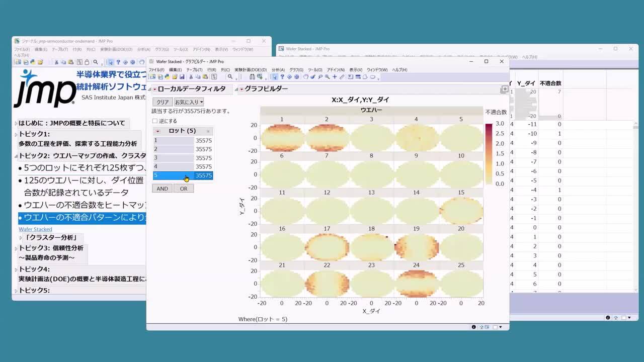Click the pin icon at right of グラフビルダー header

pyautogui.click(x=504, y=89)
